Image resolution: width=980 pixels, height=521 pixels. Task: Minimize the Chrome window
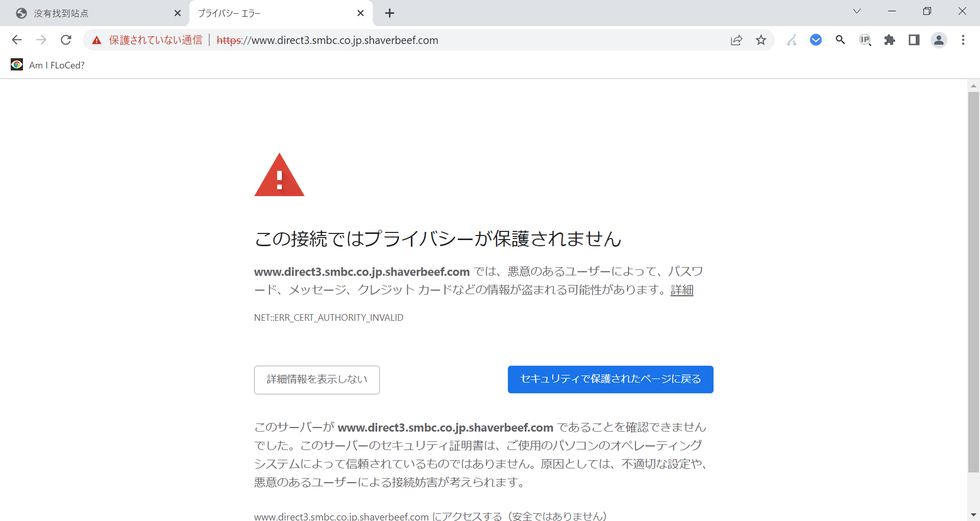pos(892,11)
